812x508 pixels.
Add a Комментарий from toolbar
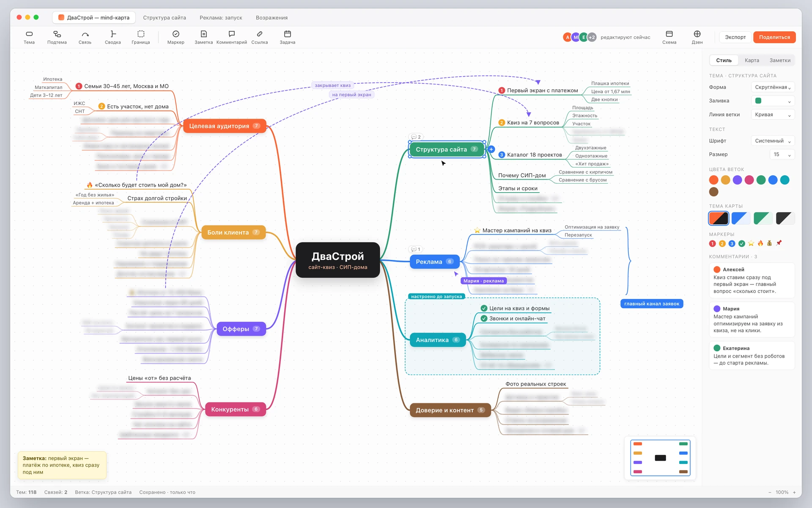point(232,37)
